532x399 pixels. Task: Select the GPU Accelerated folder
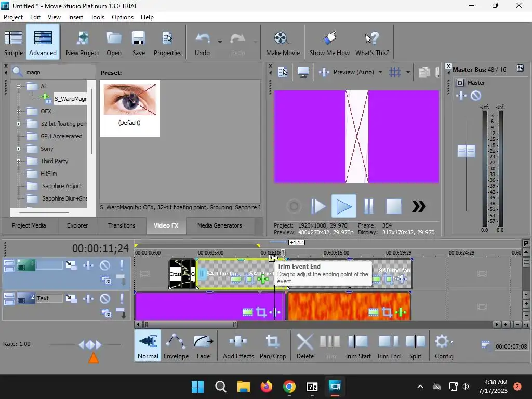point(61,136)
